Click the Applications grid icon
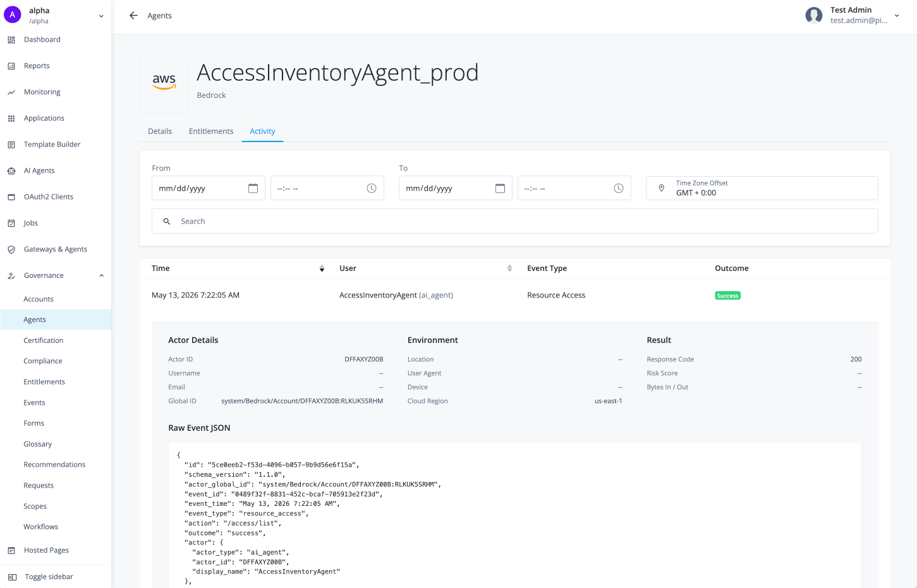 point(11,118)
